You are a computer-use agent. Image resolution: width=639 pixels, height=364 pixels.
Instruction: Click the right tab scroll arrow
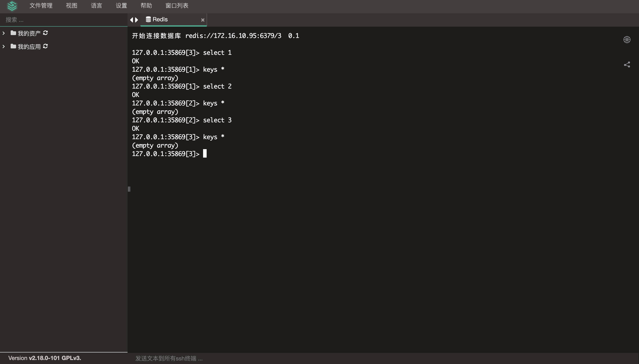click(x=137, y=20)
